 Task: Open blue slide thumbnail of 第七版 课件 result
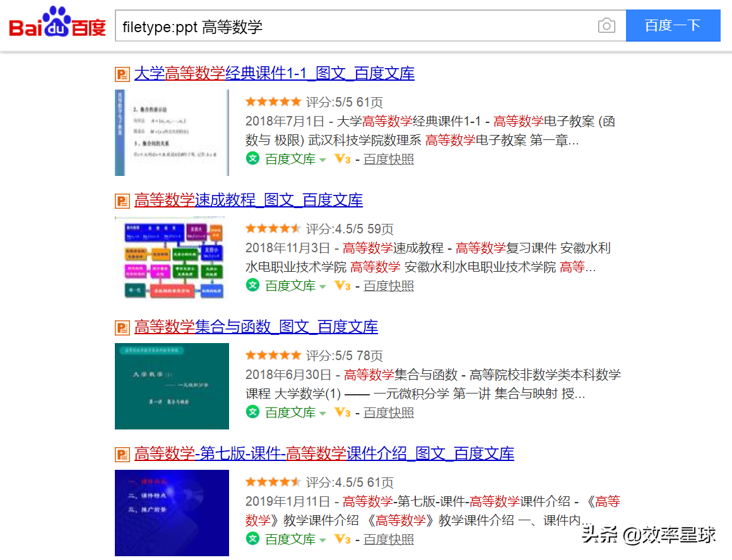(172, 513)
